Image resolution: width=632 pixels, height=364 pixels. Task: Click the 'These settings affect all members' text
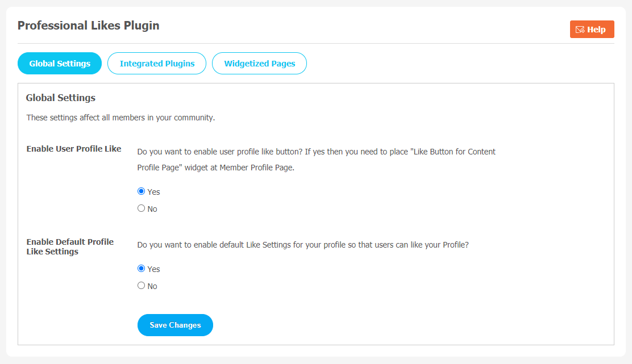pos(120,118)
